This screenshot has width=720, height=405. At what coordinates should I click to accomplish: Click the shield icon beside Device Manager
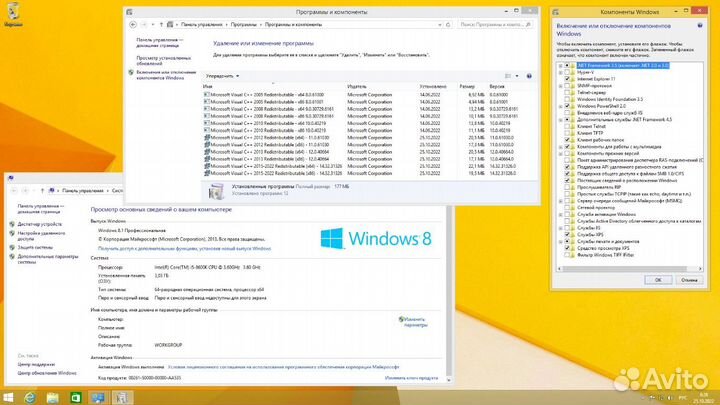(x=12, y=224)
